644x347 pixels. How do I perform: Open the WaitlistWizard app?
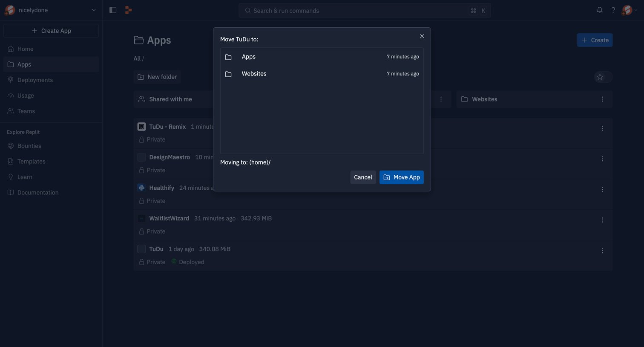point(169,218)
